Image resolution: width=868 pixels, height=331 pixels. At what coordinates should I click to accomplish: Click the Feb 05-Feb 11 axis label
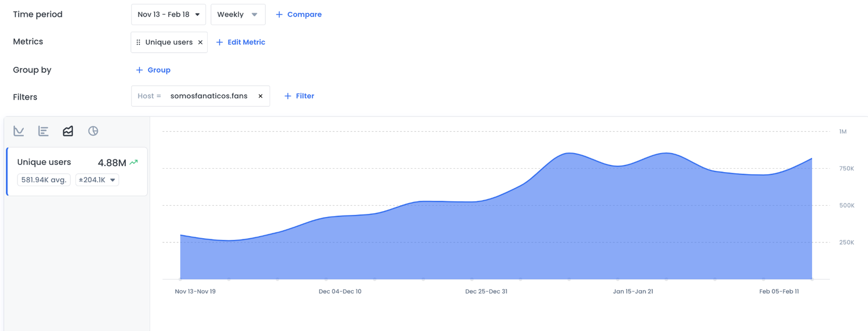[x=779, y=291]
